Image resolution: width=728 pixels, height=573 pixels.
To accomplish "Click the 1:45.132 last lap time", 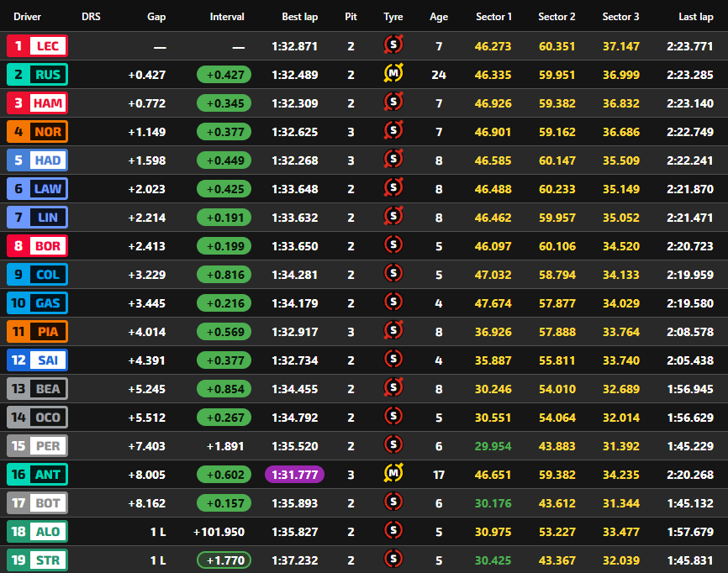I will [690, 503].
